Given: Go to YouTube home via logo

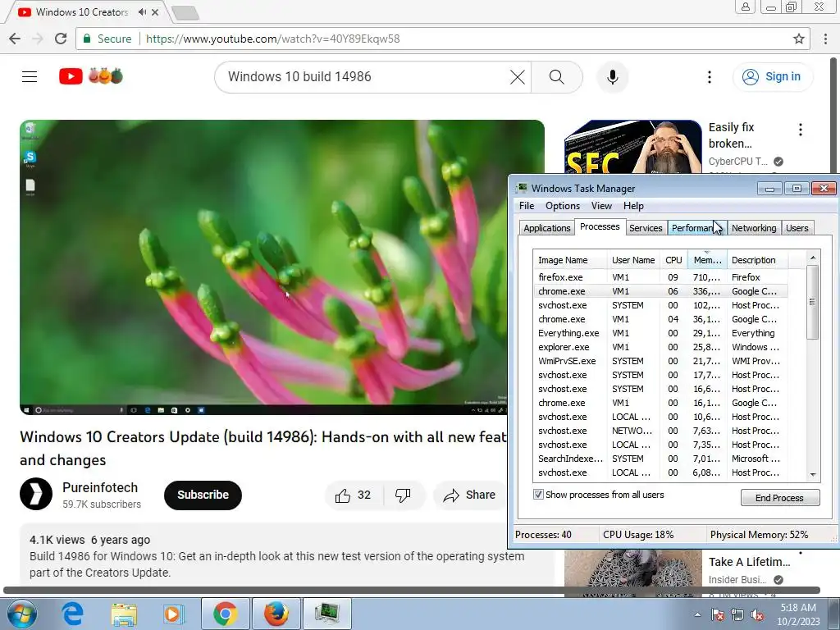Looking at the screenshot, I should pos(71,76).
